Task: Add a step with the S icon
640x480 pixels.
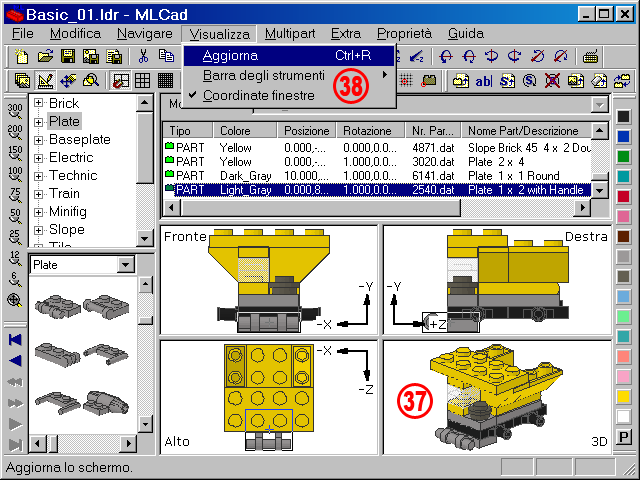Action: click(x=507, y=80)
